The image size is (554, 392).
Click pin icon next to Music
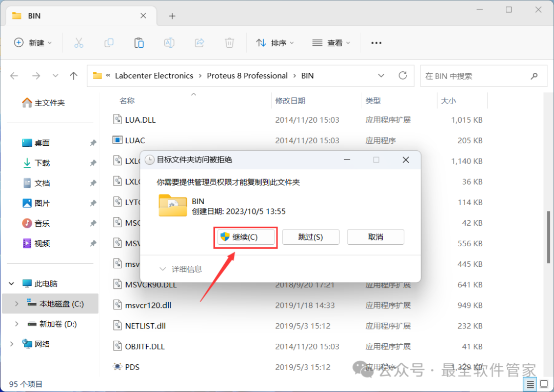point(92,223)
